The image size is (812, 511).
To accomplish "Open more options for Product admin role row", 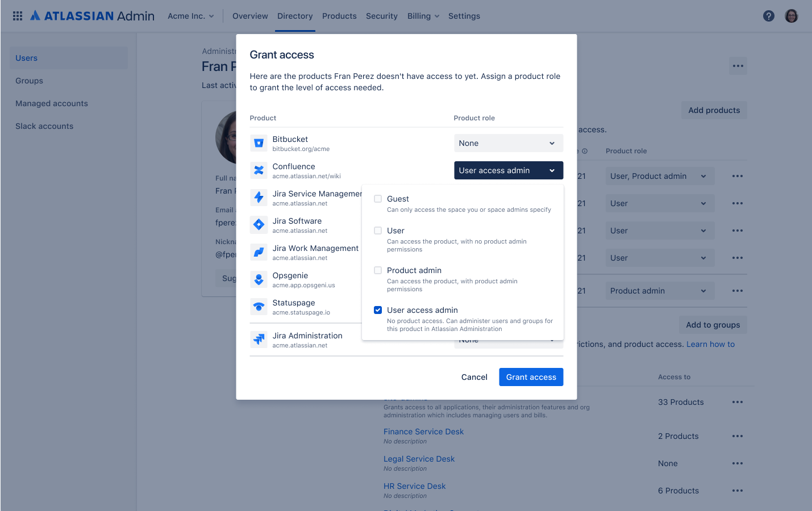I will pyautogui.click(x=738, y=291).
